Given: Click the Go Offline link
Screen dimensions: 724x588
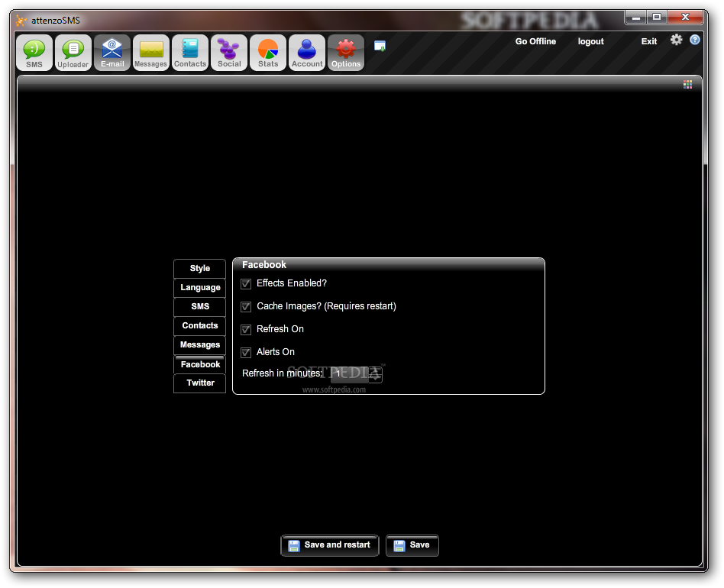Looking at the screenshot, I should (x=535, y=41).
